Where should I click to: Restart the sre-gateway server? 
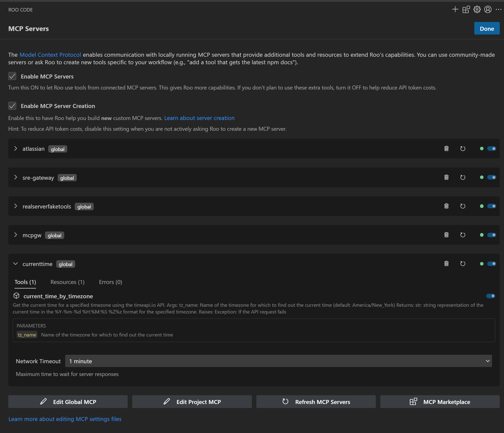coord(463,177)
